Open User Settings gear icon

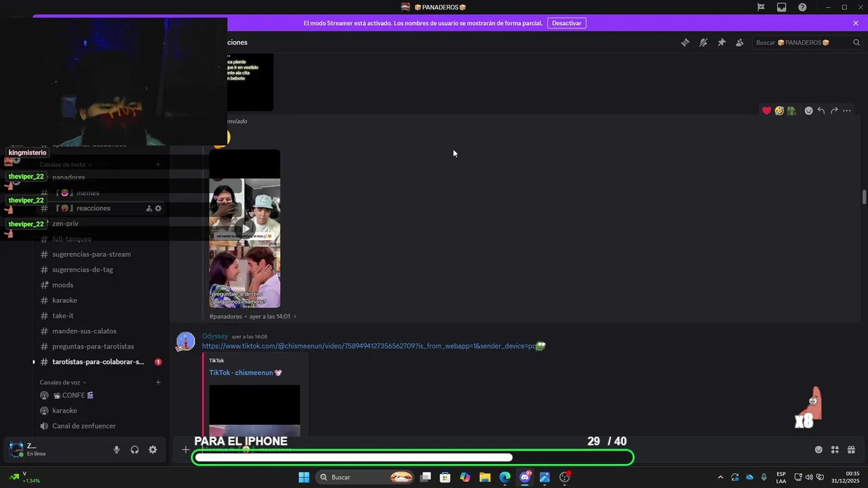(x=153, y=449)
